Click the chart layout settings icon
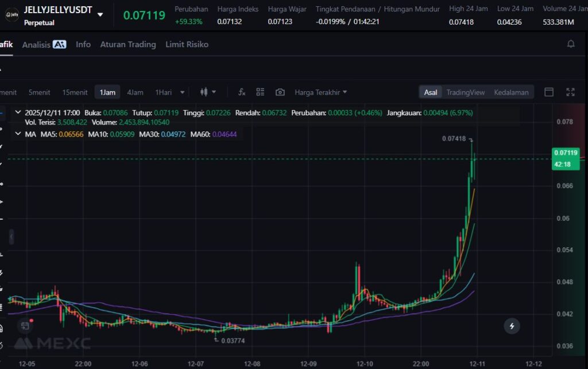Image resolution: width=588 pixels, height=369 pixels. (260, 92)
